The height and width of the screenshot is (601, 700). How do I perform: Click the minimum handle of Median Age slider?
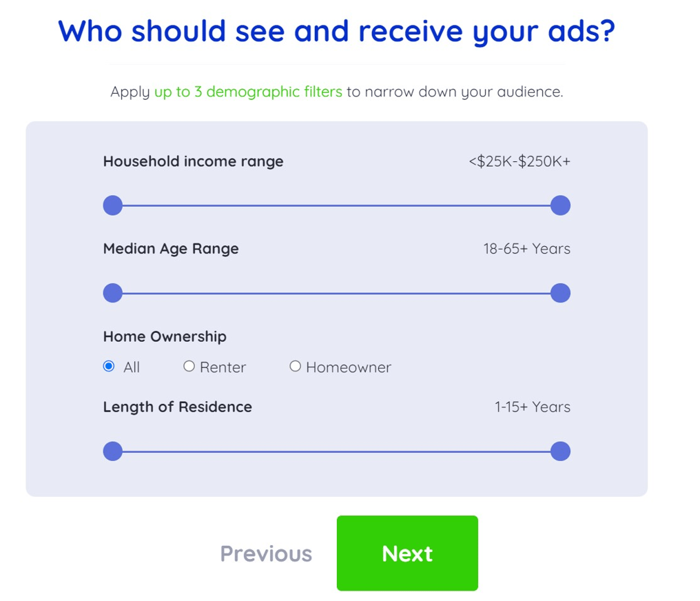click(112, 293)
